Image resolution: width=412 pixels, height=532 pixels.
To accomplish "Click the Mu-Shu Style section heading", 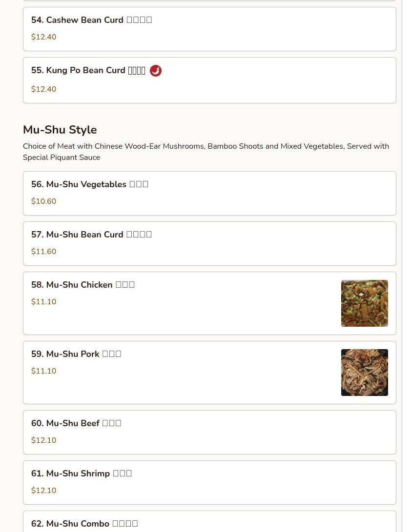I will tap(60, 130).
